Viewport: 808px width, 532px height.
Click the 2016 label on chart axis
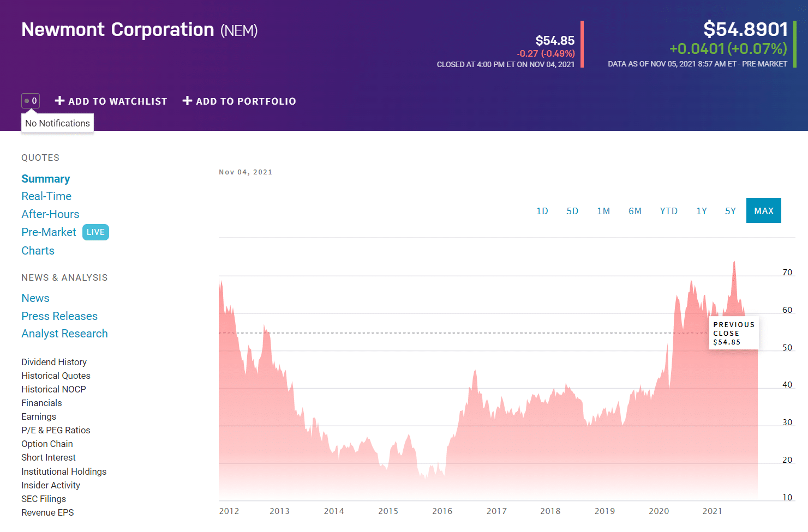442,511
